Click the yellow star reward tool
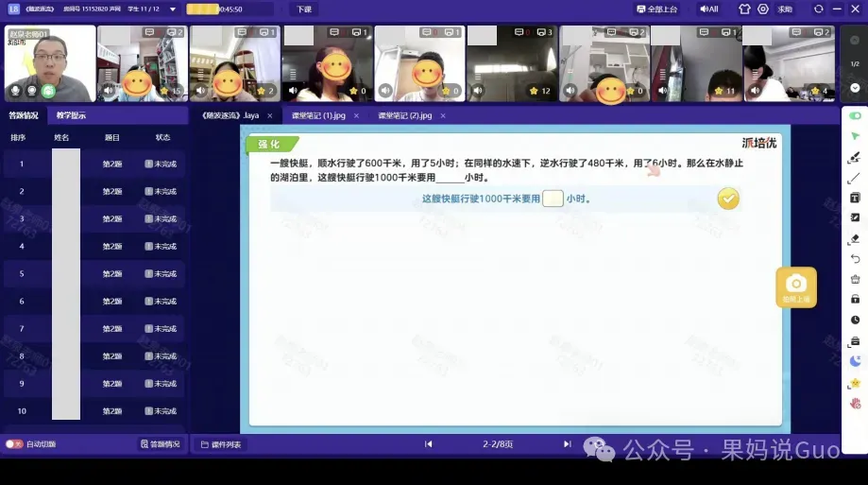868x485 pixels. [x=856, y=383]
